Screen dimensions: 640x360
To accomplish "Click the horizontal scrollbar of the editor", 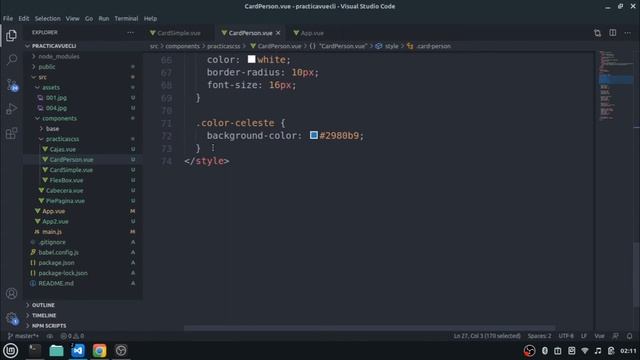I will tap(369, 328).
